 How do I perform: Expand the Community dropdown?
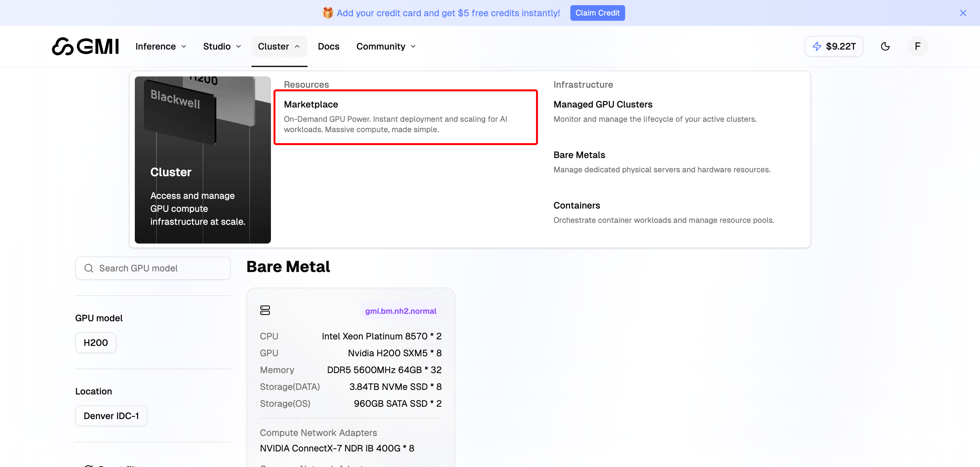point(385,46)
